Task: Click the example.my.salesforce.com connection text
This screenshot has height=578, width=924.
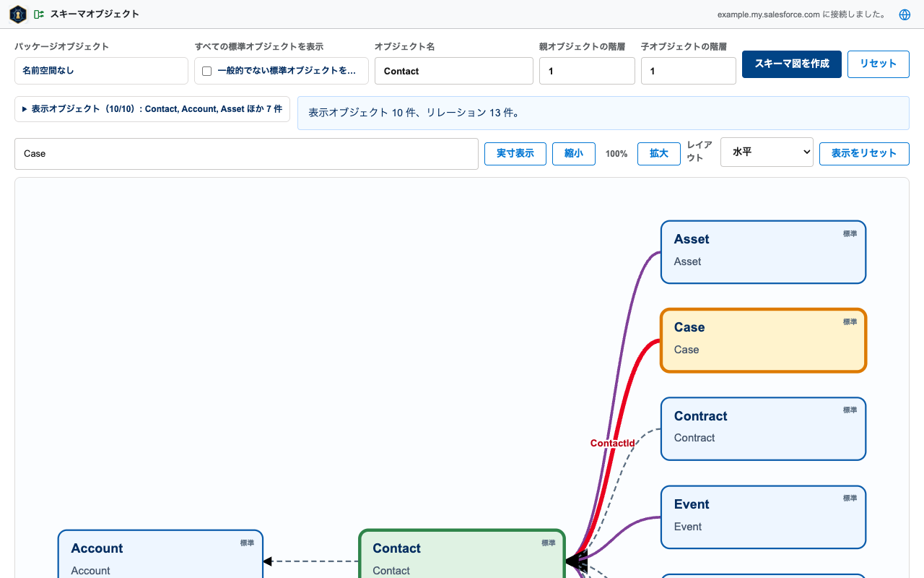Action: (802, 14)
